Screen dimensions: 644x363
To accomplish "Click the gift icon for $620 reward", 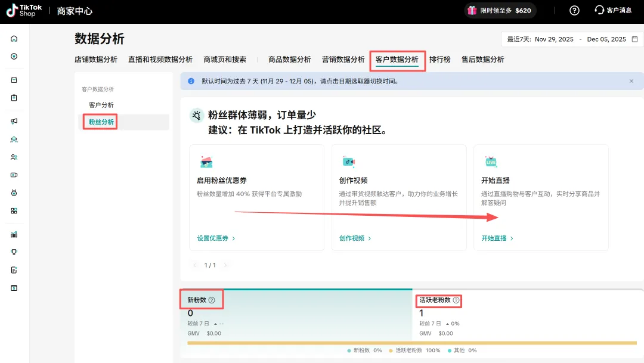I will coord(472,10).
